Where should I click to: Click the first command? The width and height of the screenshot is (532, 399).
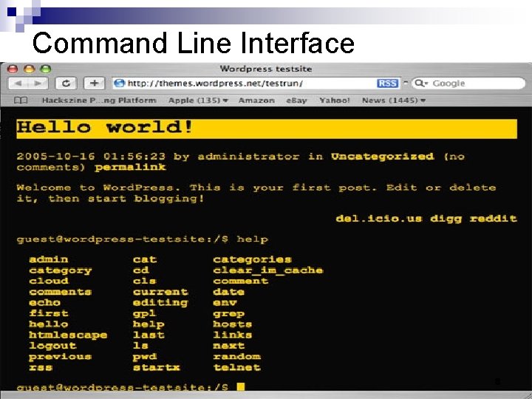pos(49,313)
